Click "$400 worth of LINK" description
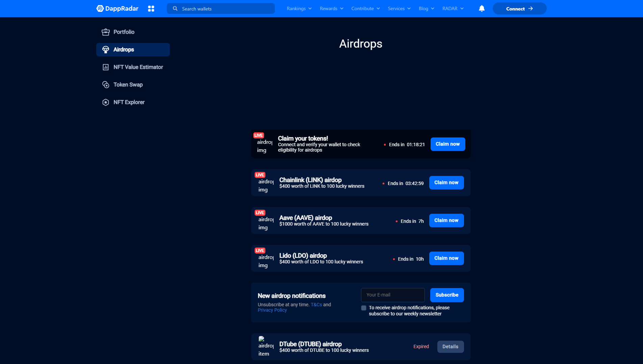Screen dimensions: 643x364 click(322, 186)
